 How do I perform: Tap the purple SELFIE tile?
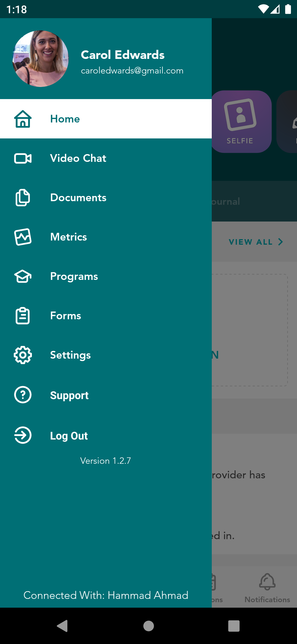pos(241,122)
